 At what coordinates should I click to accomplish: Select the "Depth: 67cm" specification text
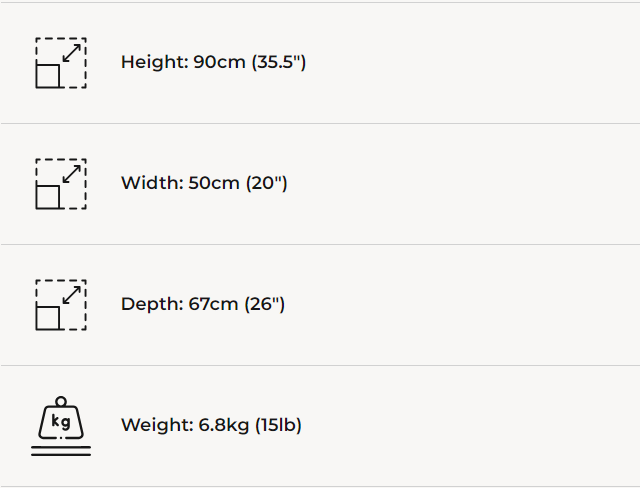(180, 304)
